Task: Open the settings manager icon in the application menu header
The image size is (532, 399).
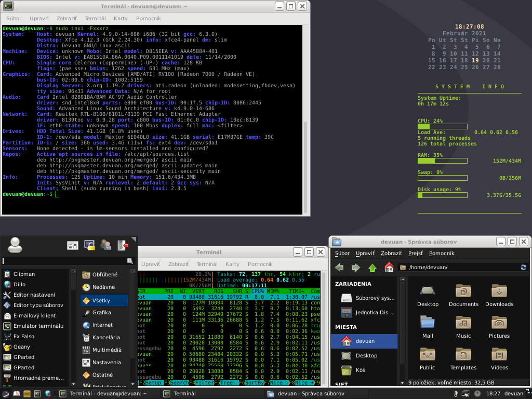Action: (x=73, y=245)
